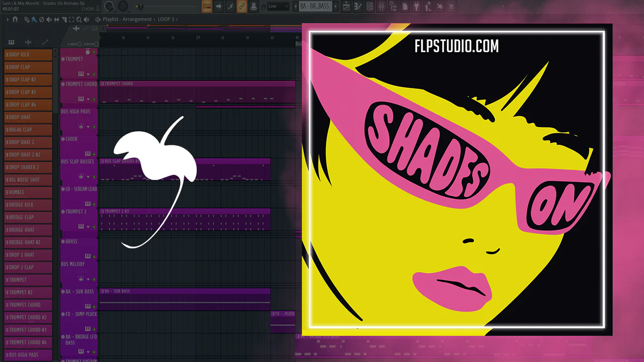This screenshot has width=644, height=362.
Task: Select the Slip tool in playlist toolbar
Action: pos(56,20)
